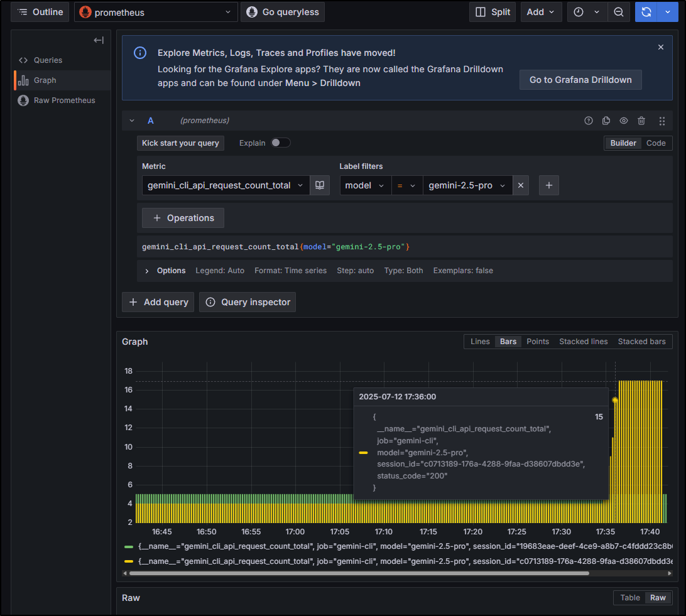This screenshot has height=616, width=686.
Task: Select the Stacked lines graph style
Action: point(583,342)
